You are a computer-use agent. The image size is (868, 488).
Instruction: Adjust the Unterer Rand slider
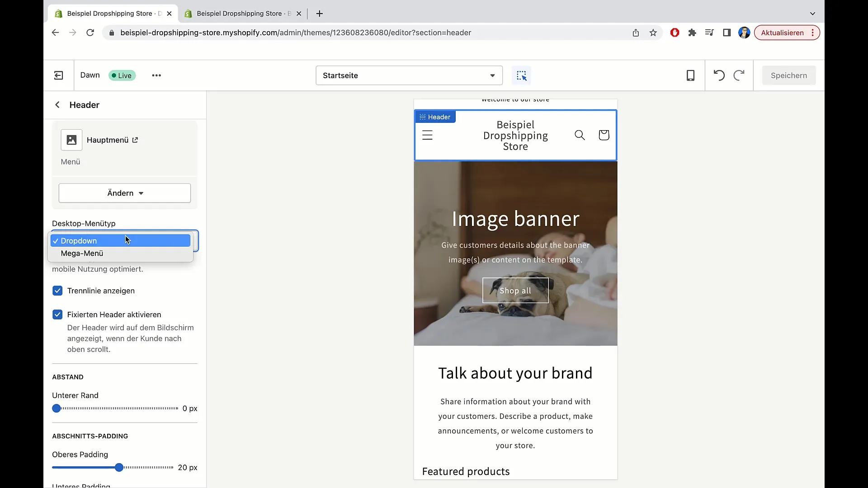(x=57, y=408)
